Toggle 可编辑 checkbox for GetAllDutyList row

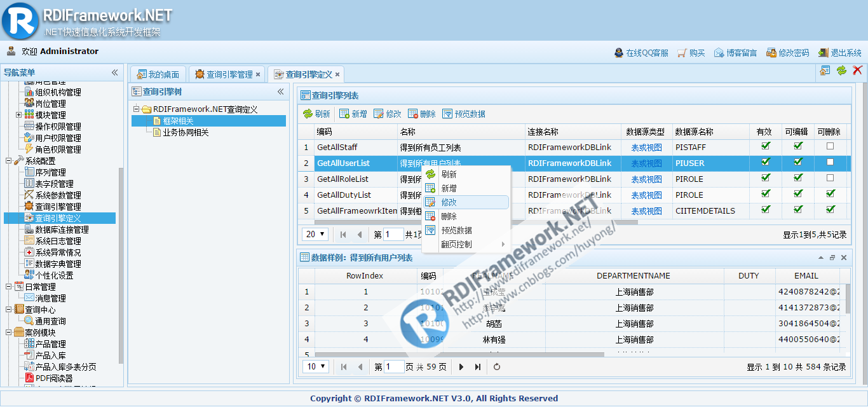pos(798,194)
